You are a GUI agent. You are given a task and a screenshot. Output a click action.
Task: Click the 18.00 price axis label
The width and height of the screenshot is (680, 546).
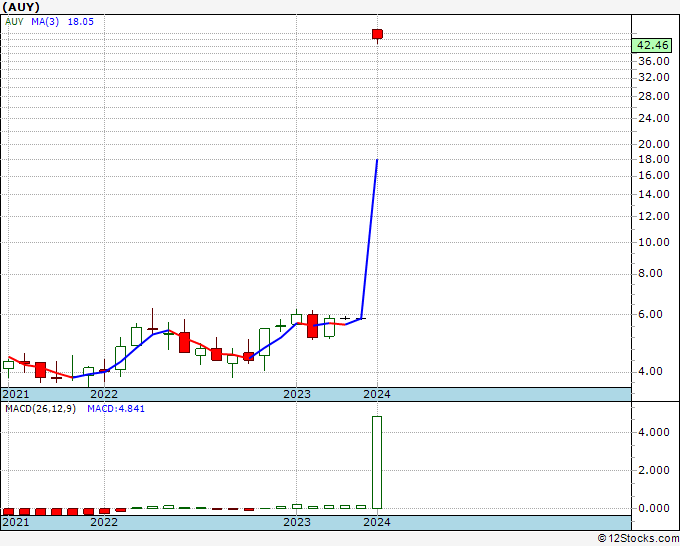point(654,159)
